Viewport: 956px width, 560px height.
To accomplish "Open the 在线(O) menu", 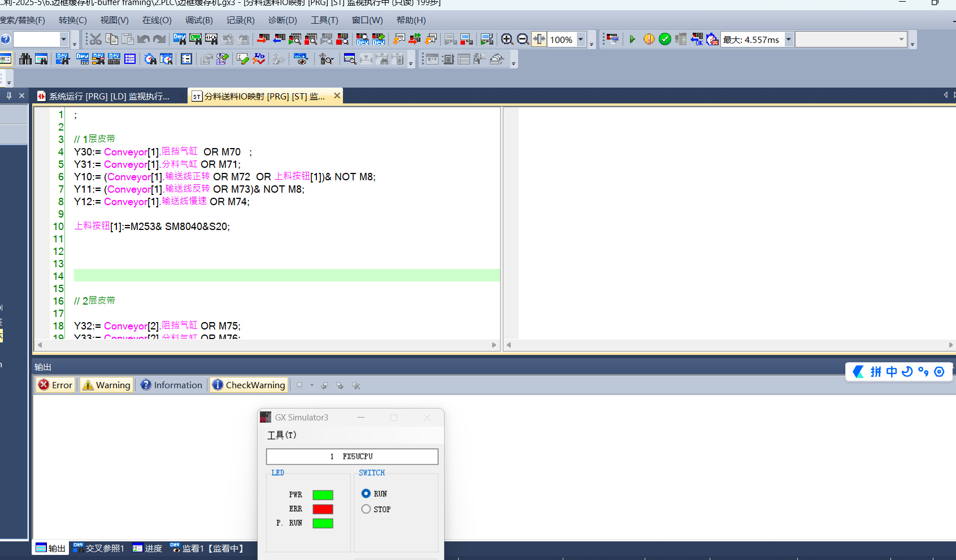I will click(157, 20).
